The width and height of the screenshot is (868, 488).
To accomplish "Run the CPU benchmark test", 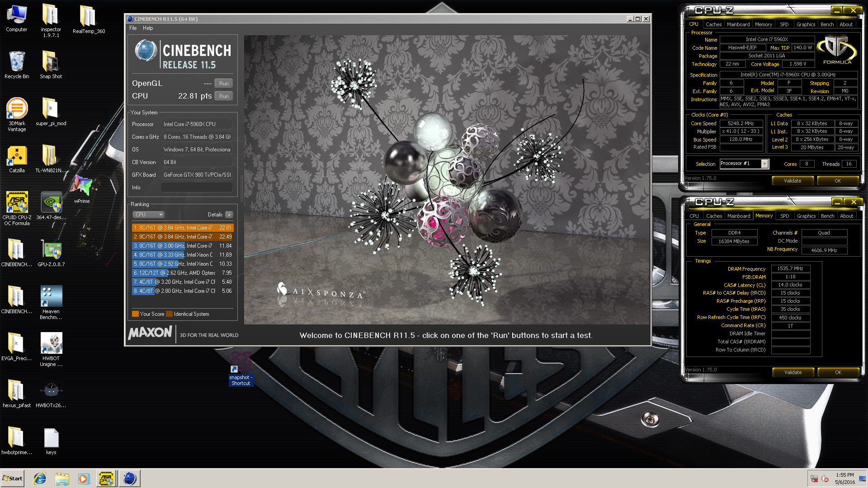I will click(224, 96).
